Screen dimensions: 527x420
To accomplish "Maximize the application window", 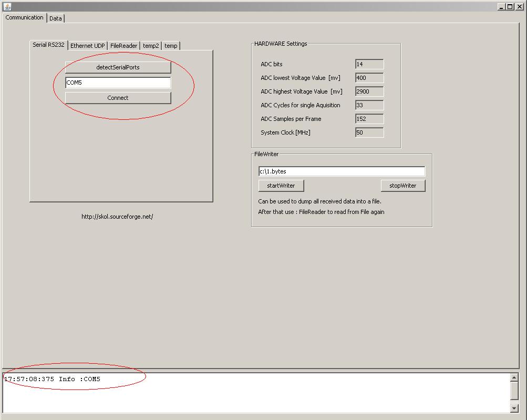I will [510, 6].
